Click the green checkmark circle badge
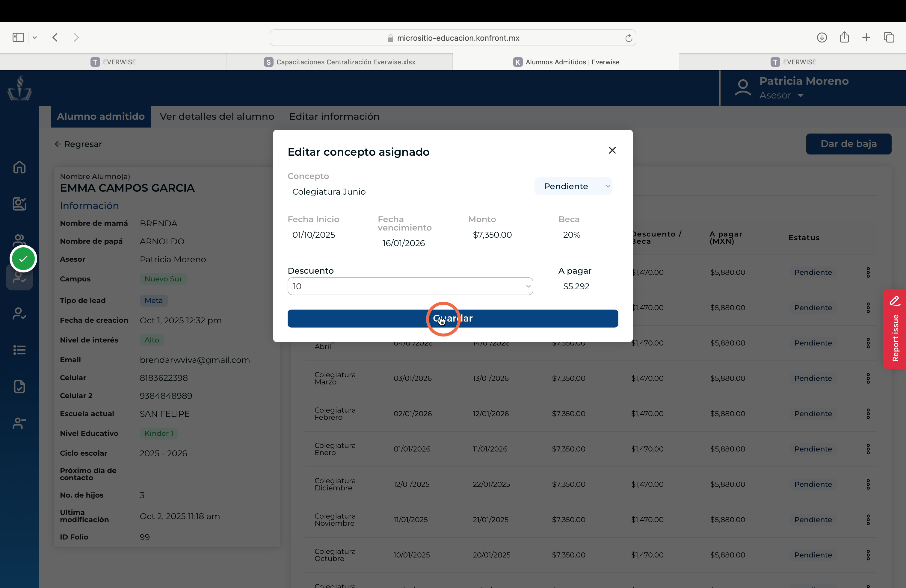The height and width of the screenshot is (588, 906). click(x=23, y=259)
